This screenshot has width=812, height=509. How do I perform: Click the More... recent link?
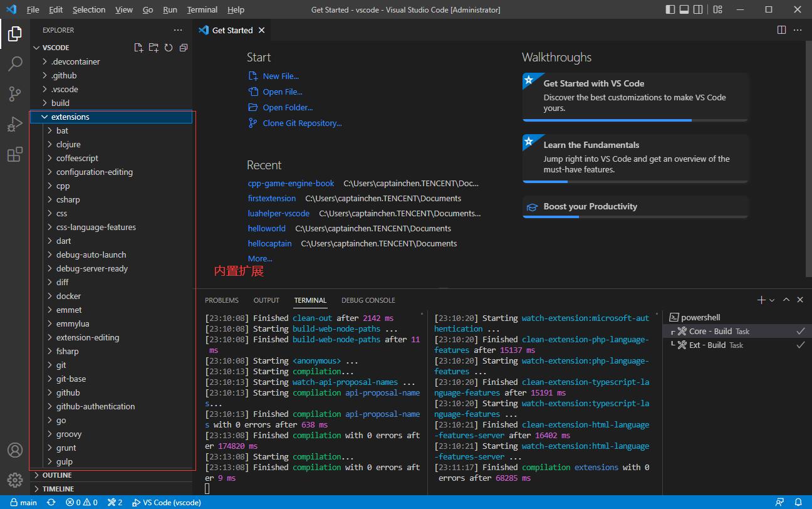pos(260,258)
